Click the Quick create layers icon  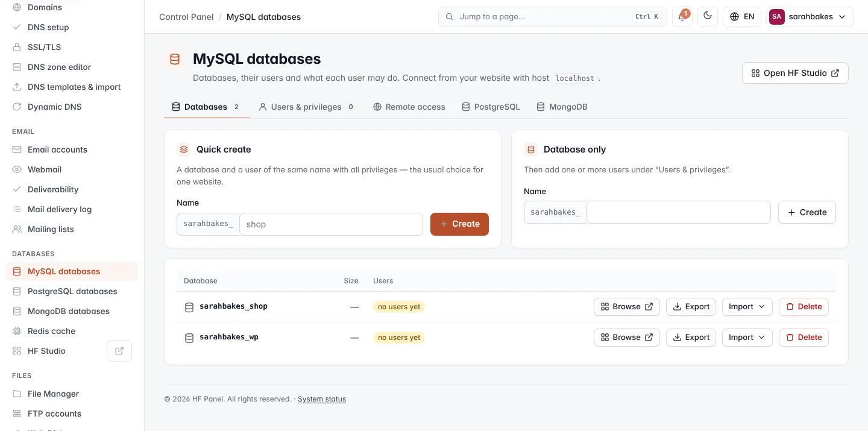pyautogui.click(x=184, y=149)
